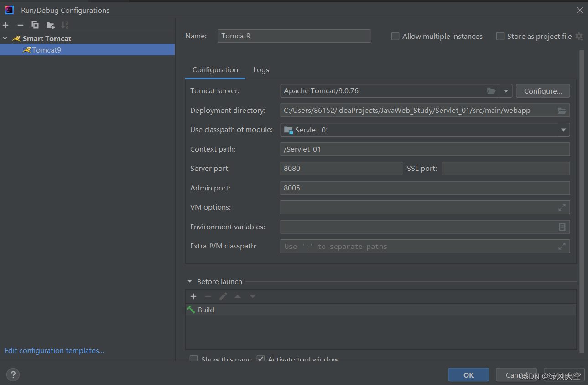
Task: Open the help question mark button
Action: point(13,375)
